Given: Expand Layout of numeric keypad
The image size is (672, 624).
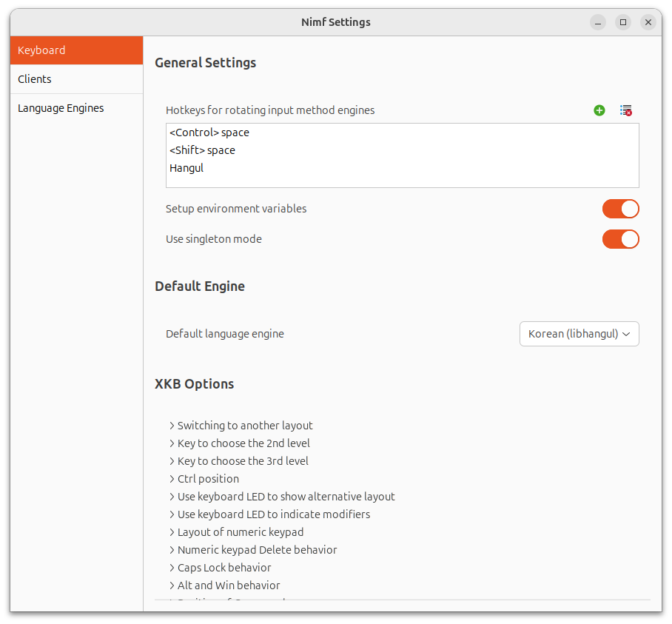Looking at the screenshot, I should tap(172, 532).
